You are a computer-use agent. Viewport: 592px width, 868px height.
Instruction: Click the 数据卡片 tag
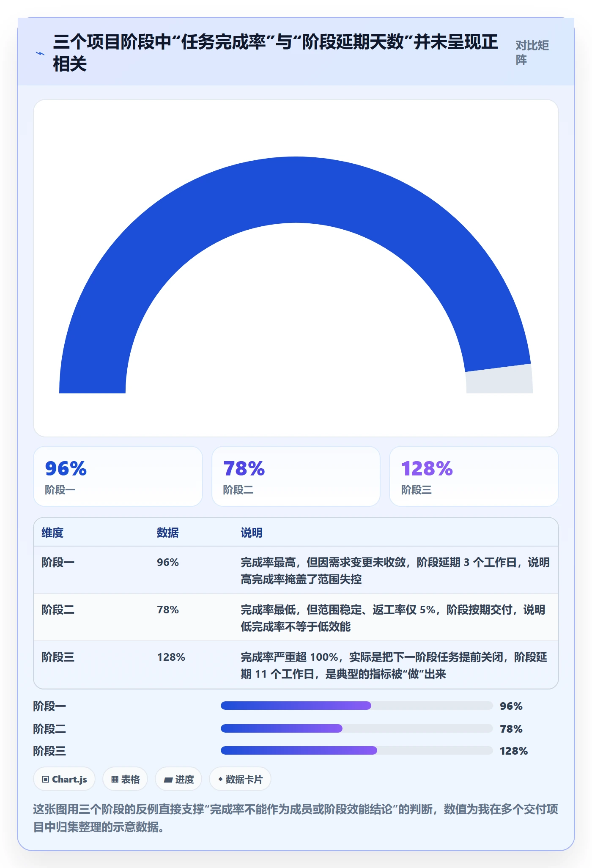click(x=240, y=779)
